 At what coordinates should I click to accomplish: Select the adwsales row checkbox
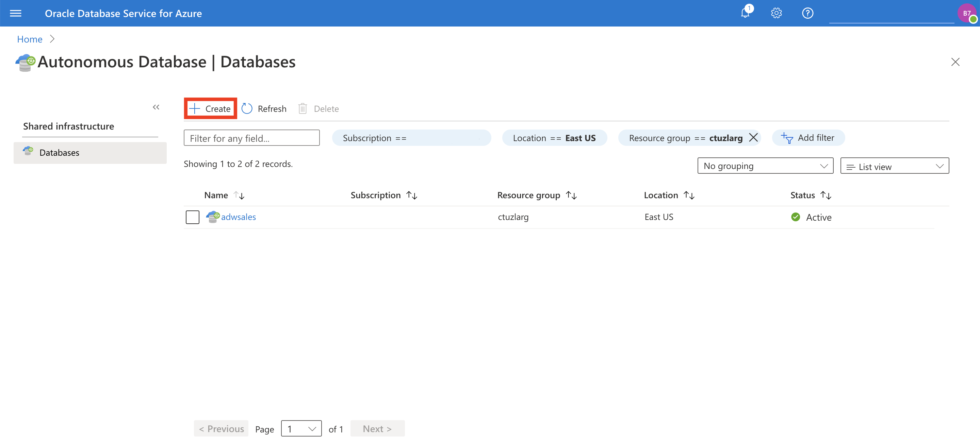point(193,217)
